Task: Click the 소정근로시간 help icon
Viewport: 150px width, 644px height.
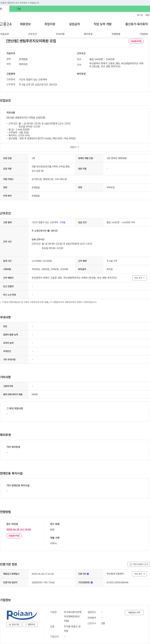Action: point(48,231)
